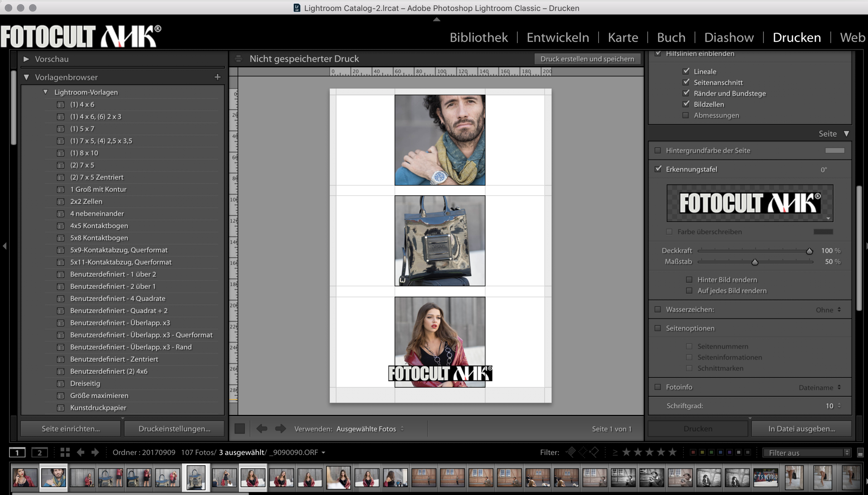Add a new template with the plus icon
Screen dimensions: 868x495
(x=217, y=77)
